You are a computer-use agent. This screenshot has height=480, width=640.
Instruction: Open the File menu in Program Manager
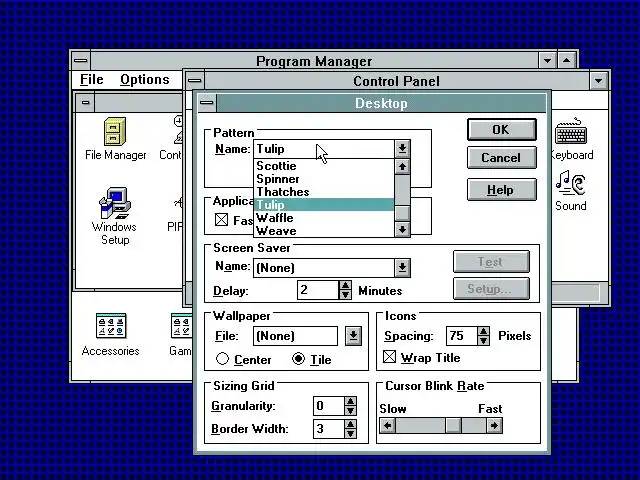[91, 79]
